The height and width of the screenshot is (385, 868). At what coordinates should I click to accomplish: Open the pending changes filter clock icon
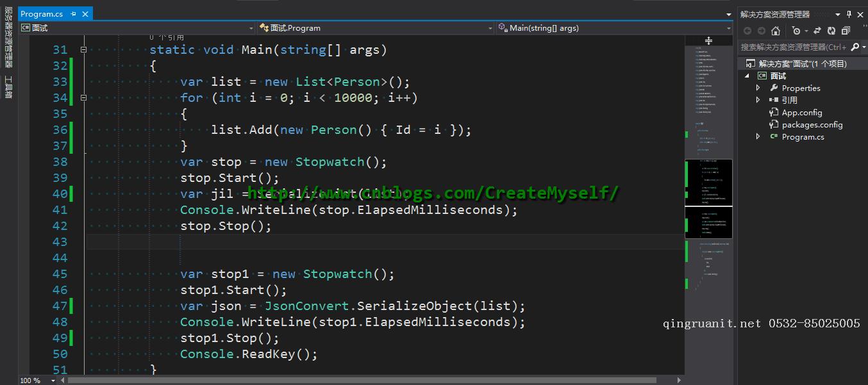click(x=796, y=31)
